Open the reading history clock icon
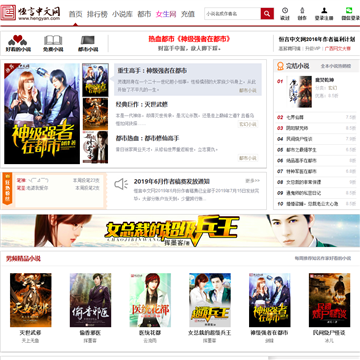Viewport: 360px width, 360px height. (285, 10)
